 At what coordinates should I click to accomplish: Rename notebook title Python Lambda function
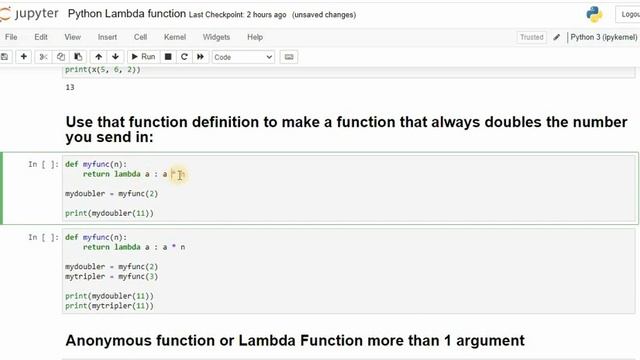click(127, 14)
